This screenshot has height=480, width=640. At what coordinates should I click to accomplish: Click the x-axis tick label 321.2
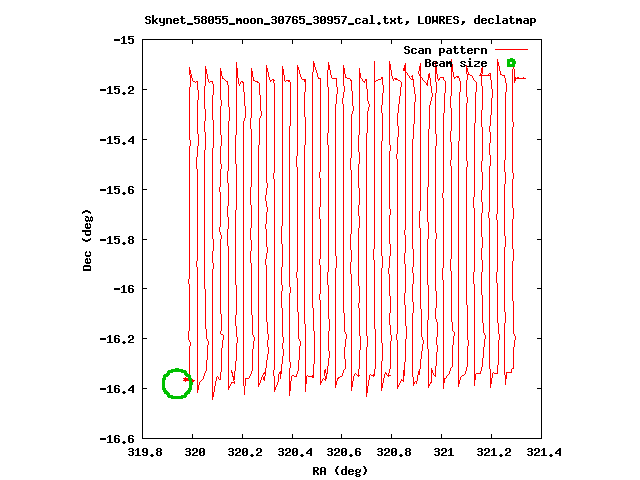[494, 452]
